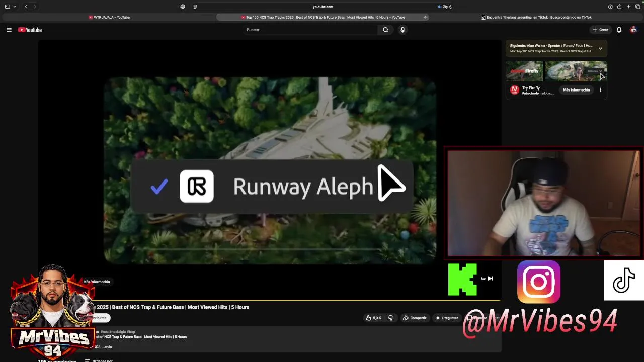
Task: Dislike the video with thumbs down
Action: [391, 318]
